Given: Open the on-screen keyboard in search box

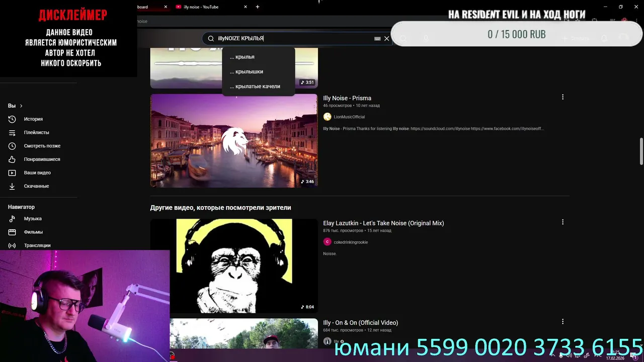Looking at the screenshot, I should point(377,39).
